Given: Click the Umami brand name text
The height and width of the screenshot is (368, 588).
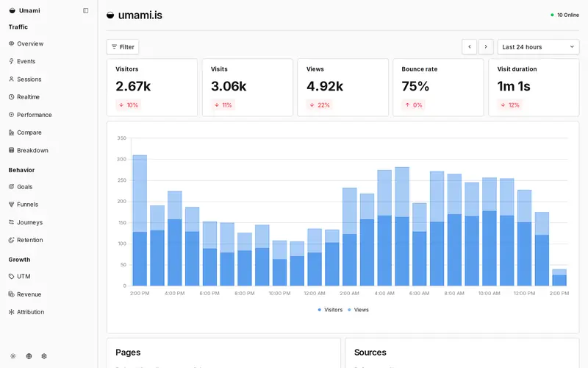Looking at the screenshot, I should point(29,10).
